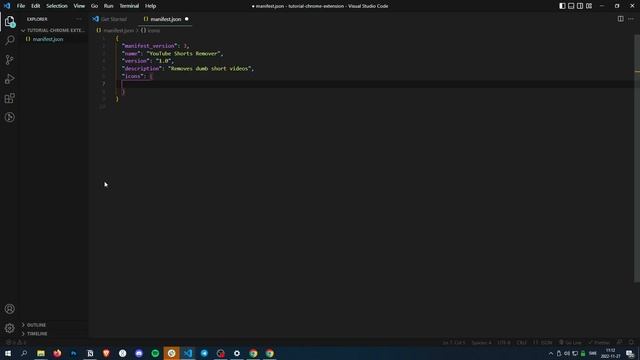Expand the Timeline section
The image size is (640, 360).
click(54, 333)
